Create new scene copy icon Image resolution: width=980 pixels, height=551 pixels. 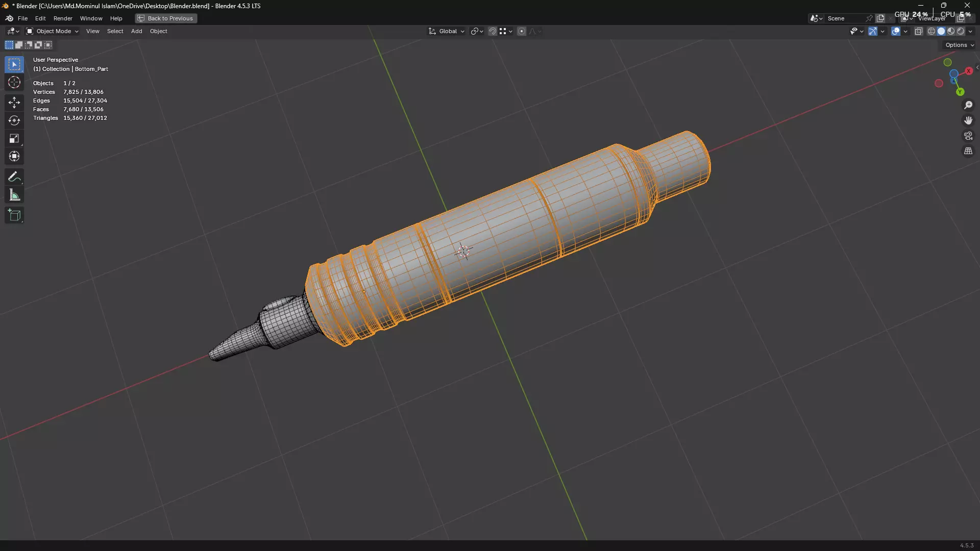880,18
